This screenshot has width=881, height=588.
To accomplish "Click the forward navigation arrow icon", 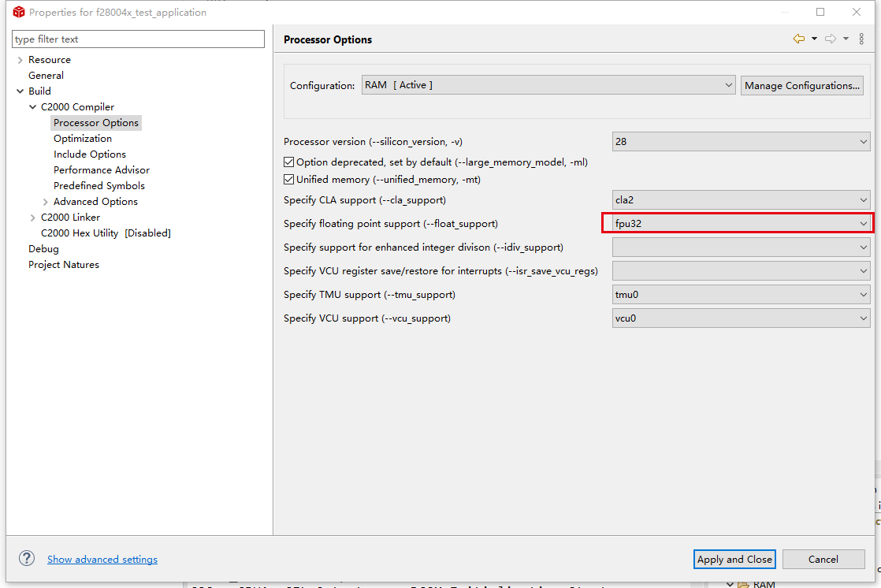I will pos(831,39).
